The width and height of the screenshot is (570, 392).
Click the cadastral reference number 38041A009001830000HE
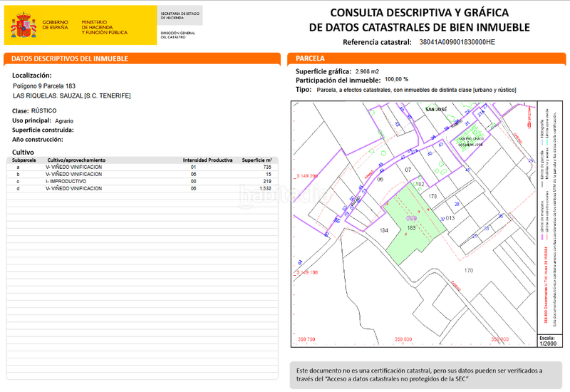(456, 42)
